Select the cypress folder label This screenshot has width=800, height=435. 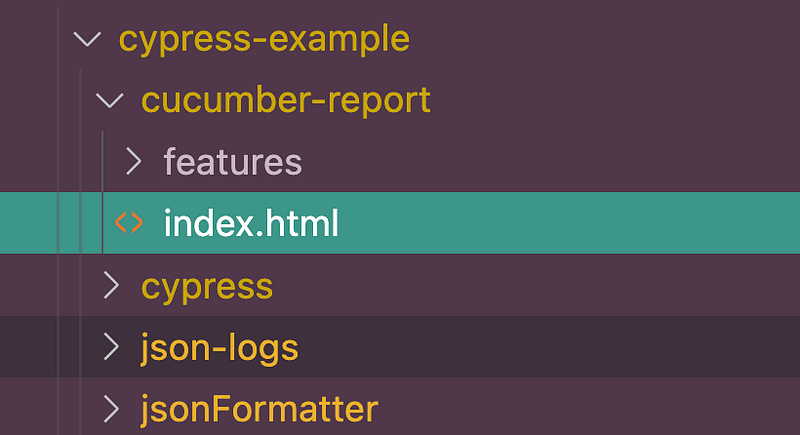pyautogui.click(x=207, y=287)
